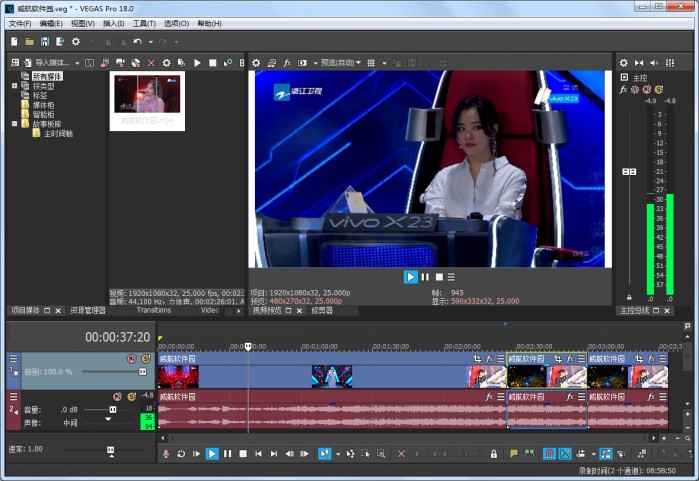Play the timeline from the transport bar

[x=212, y=454]
